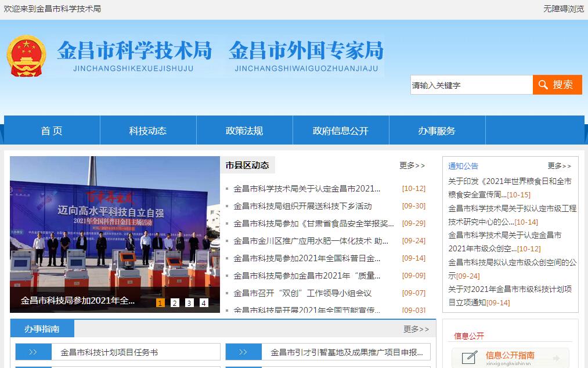Click arrow icon beside 金昌市科技计划项目任务书
The height and width of the screenshot is (368, 588).
point(33,352)
